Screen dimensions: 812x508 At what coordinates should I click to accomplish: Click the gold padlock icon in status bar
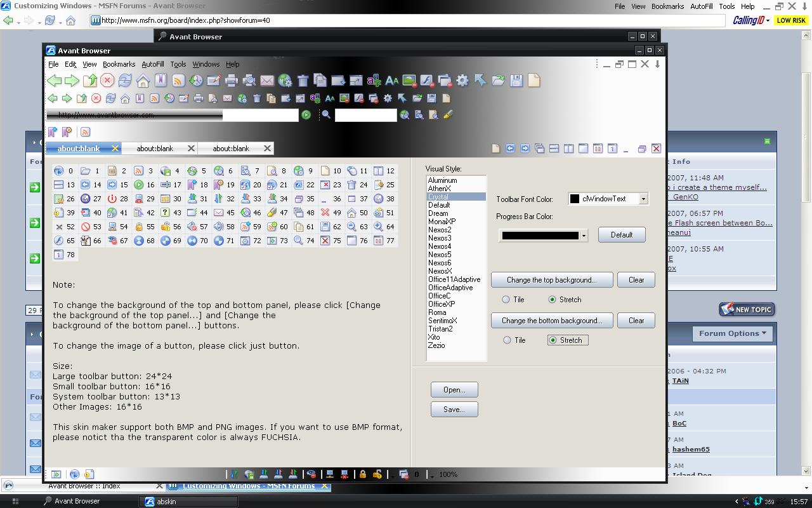pyautogui.click(x=362, y=474)
